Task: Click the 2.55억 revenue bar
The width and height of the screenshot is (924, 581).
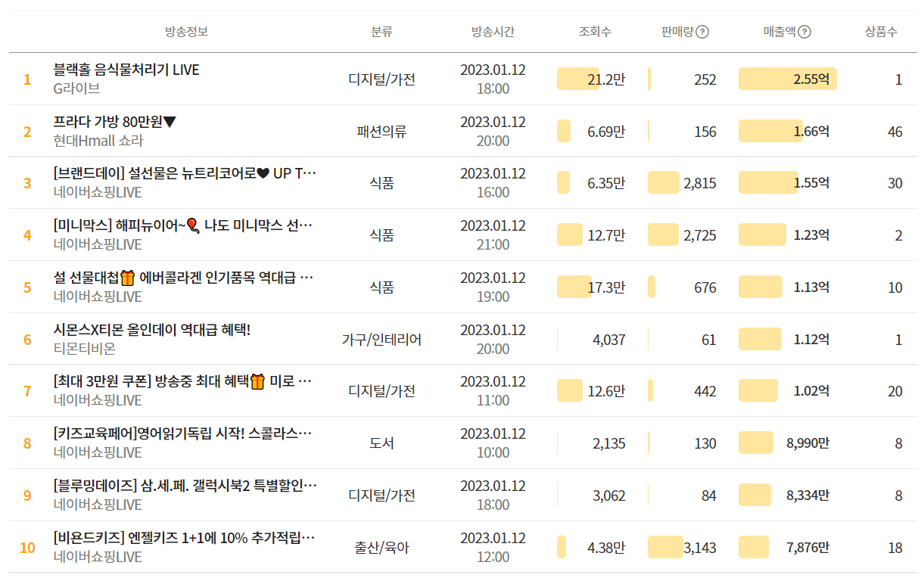Action: [787, 79]
